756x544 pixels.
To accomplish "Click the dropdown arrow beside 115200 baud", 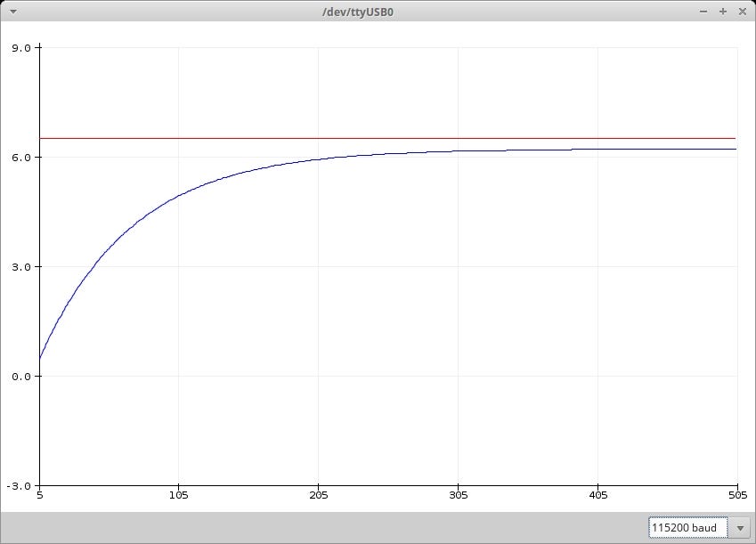I will tap(742, 527).
